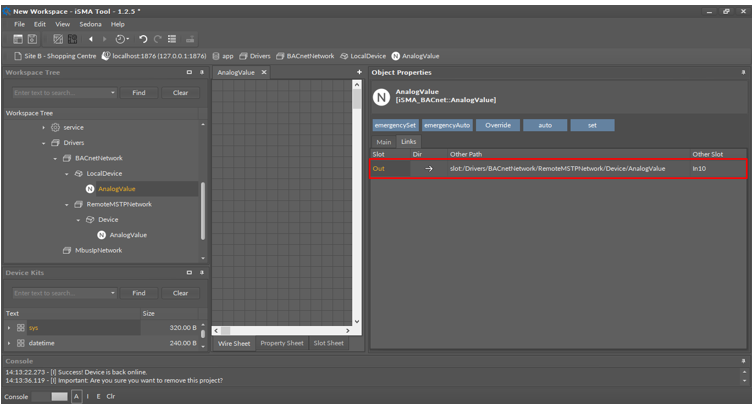The height and width of the screenshot is (409, 752).
Task: Click Find in the Device Kits panel
Action: pyautogui.click(x=139, y=293)
